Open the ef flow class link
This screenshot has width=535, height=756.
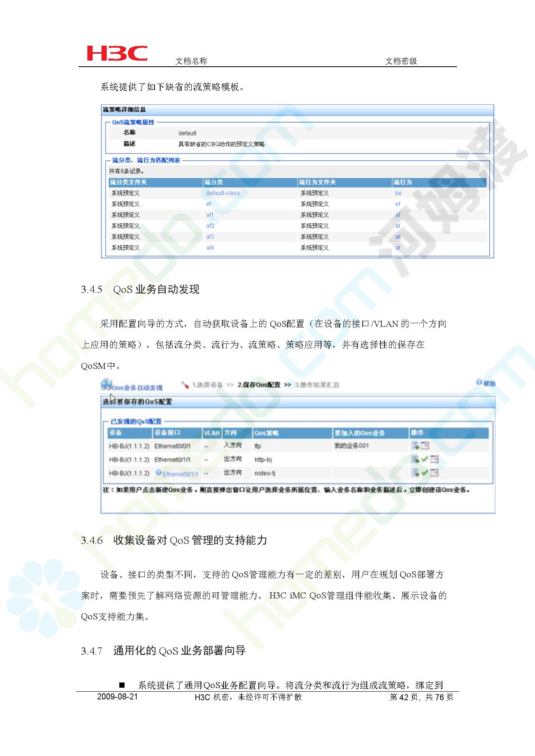[209, 204]
